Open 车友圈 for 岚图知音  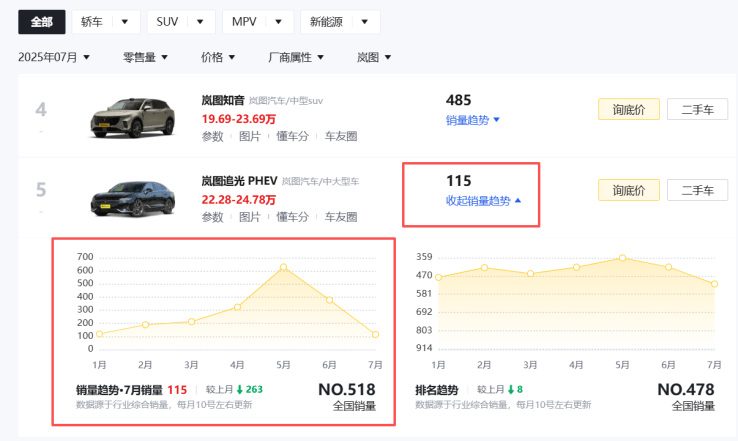(x=341, y=136)
